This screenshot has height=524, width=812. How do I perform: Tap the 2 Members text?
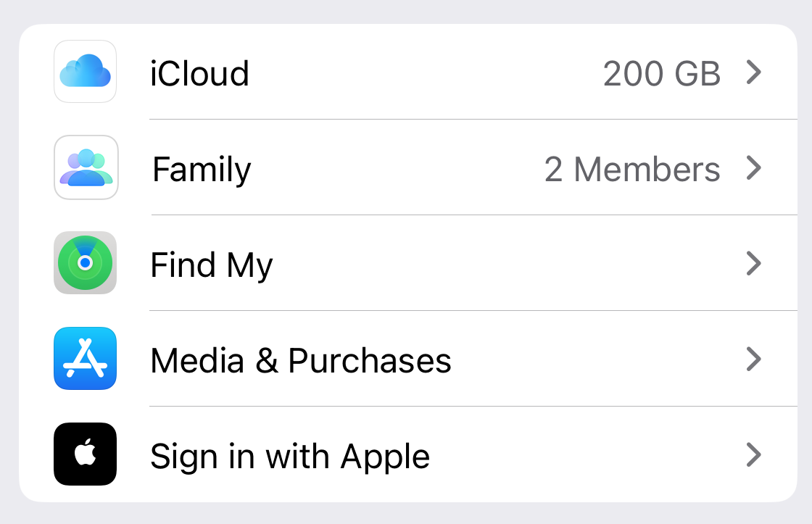tap(632, 167)
